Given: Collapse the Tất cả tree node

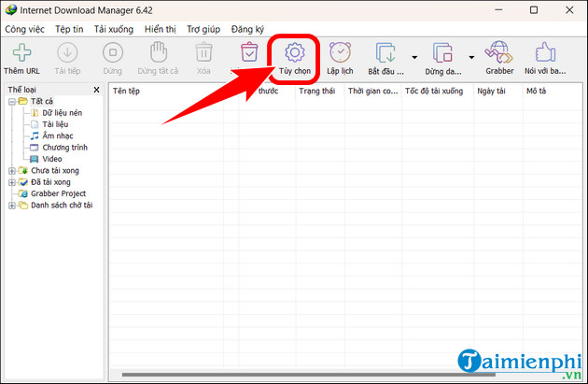Looking at the screenshot, I should (x=12, y=101).
